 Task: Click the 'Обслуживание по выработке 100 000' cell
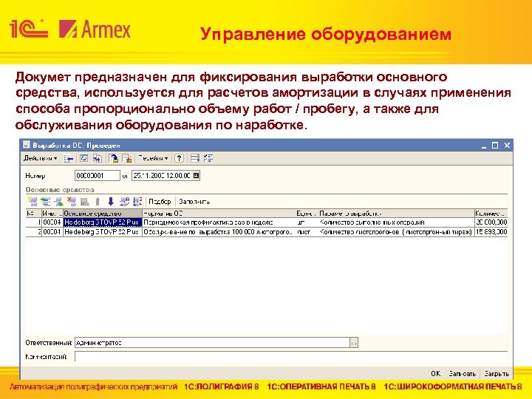pyautogui.click(x=219, y=232)
